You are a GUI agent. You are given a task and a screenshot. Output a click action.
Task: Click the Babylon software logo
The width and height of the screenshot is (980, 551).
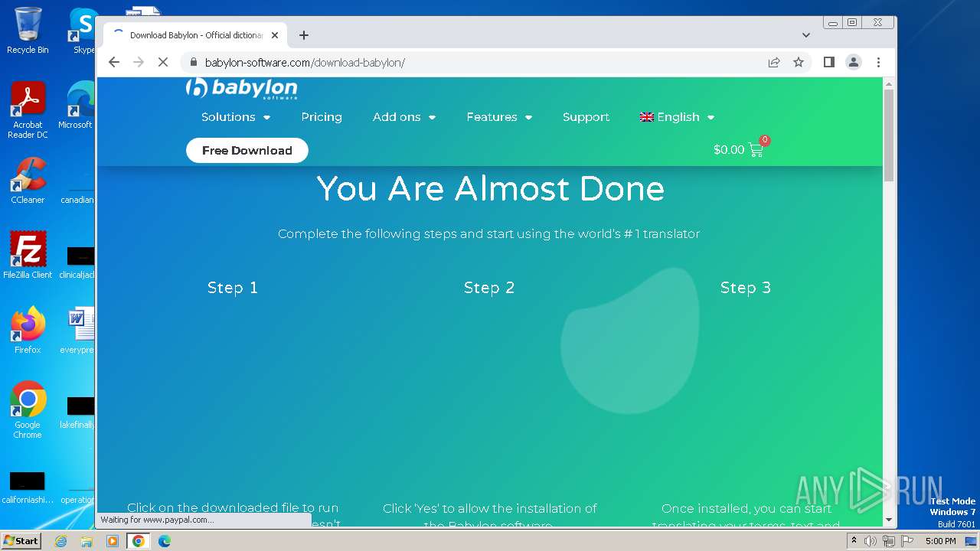point(242,88)
